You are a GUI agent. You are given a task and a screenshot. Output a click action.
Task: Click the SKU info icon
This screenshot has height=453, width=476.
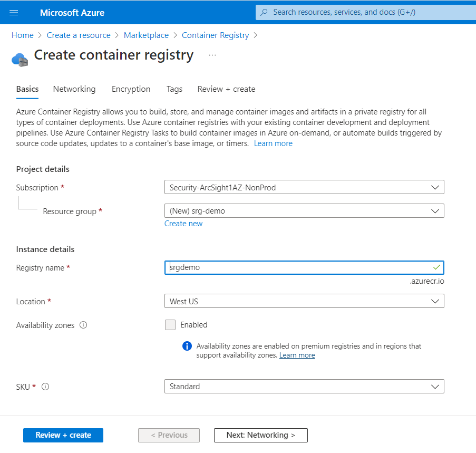tap(45, 387)
